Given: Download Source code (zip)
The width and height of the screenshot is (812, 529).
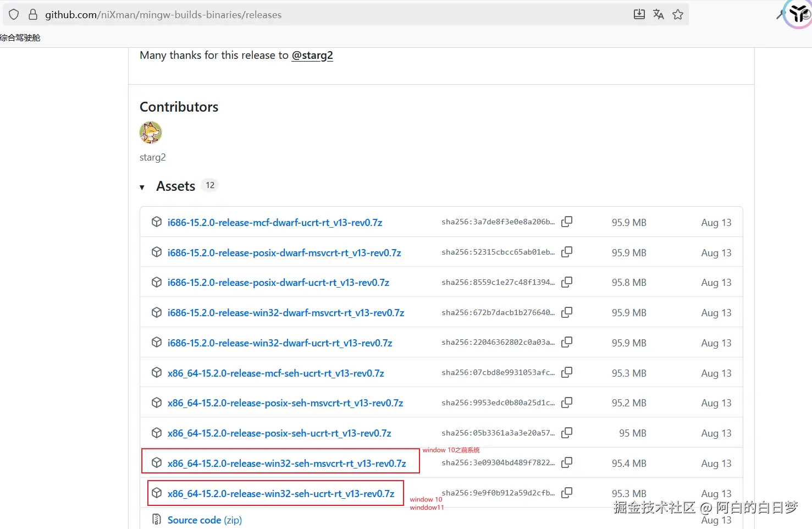Looking at the screenshot, I should [x=205, y=520].
